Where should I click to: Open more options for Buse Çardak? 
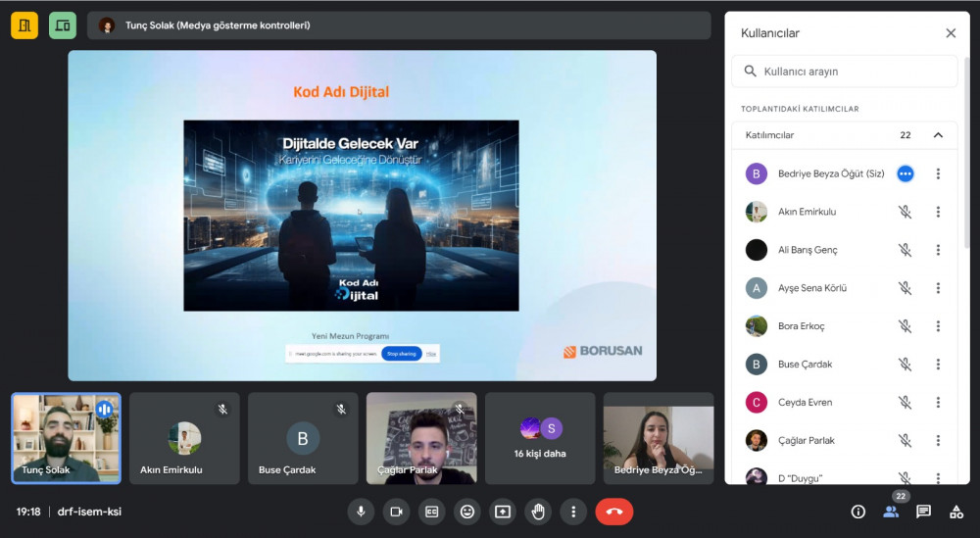938,365
